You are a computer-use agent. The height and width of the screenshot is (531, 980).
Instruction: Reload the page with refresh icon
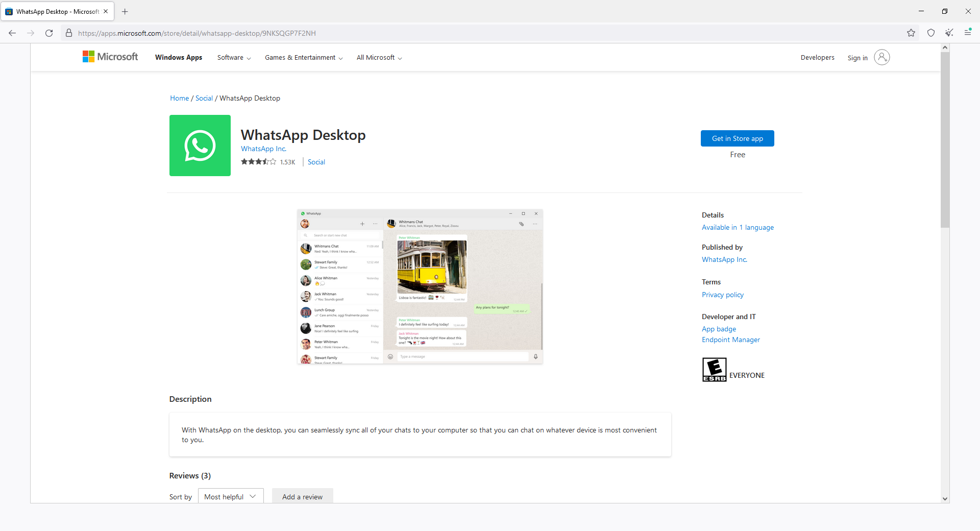click(49, 33)
